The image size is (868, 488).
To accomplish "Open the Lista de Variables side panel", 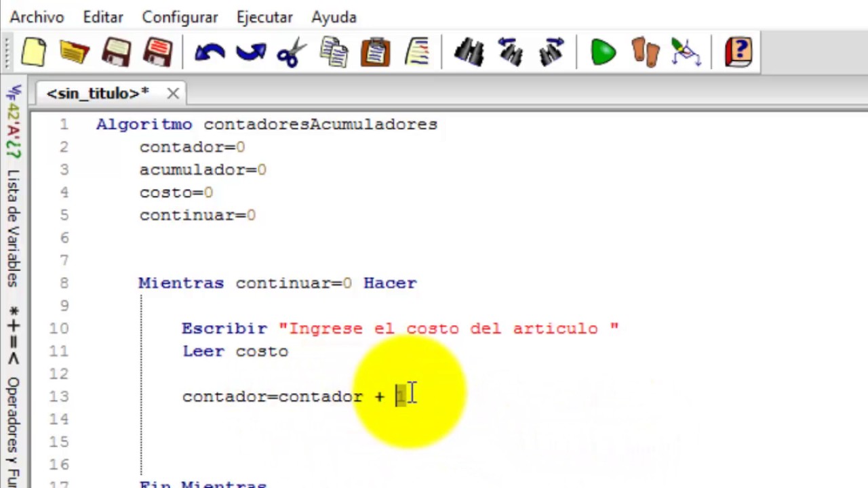I will coord(13,228).
